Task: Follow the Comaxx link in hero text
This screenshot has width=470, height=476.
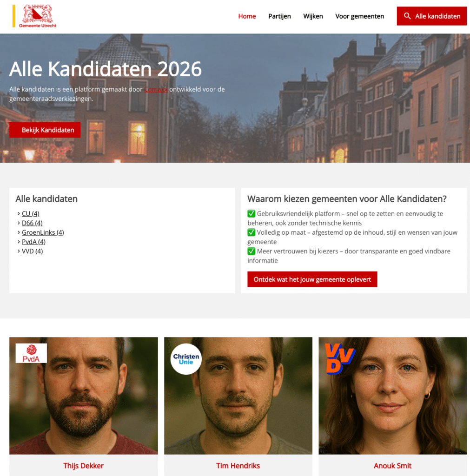Action: 155,89
